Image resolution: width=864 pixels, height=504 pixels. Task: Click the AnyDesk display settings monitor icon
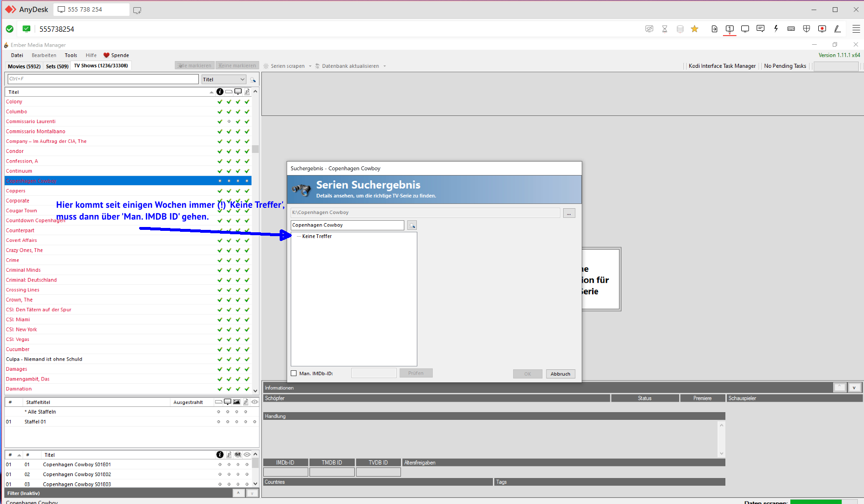point(745,29)
